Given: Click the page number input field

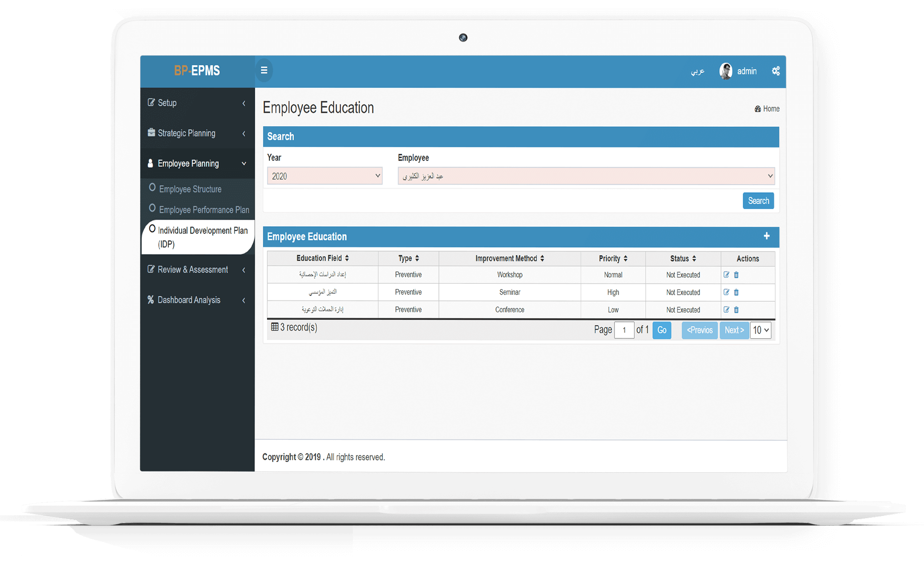Looking at the screenshot, I should pos(624,330).
